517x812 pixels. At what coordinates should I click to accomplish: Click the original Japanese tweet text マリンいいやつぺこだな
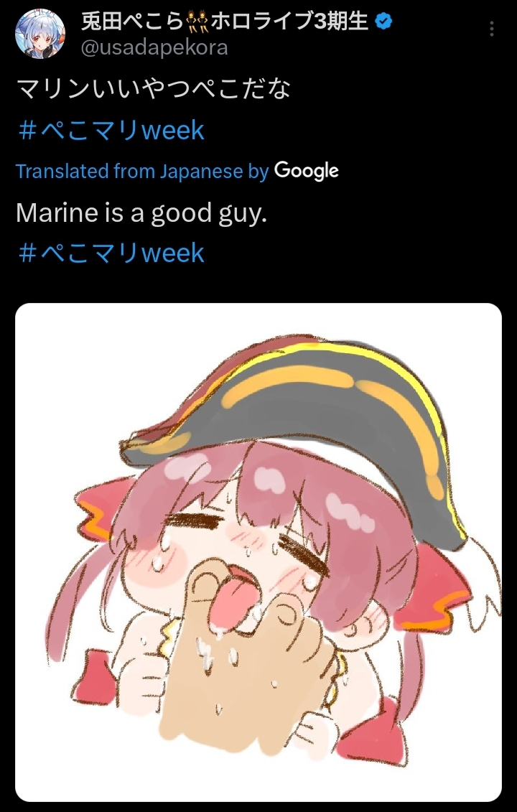(x=154, y=88)
